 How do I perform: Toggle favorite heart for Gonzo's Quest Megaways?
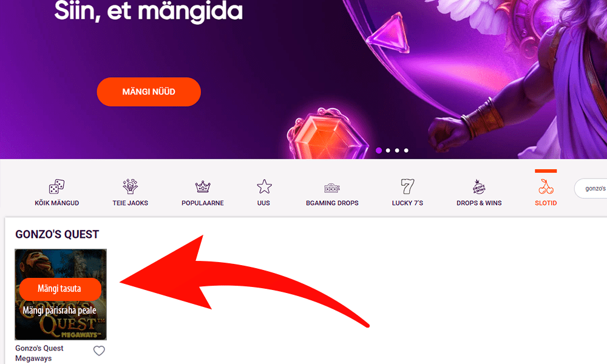click(x=99, y=351)
